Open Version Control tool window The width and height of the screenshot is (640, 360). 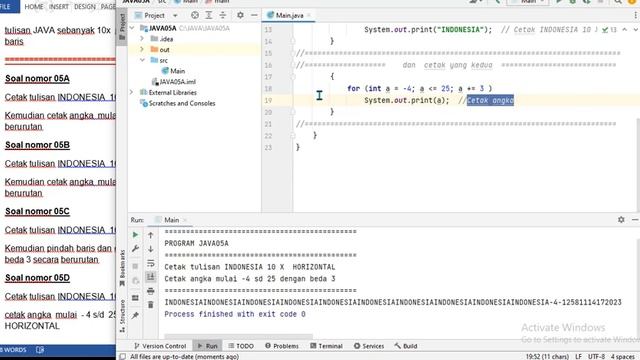[160, 346]
